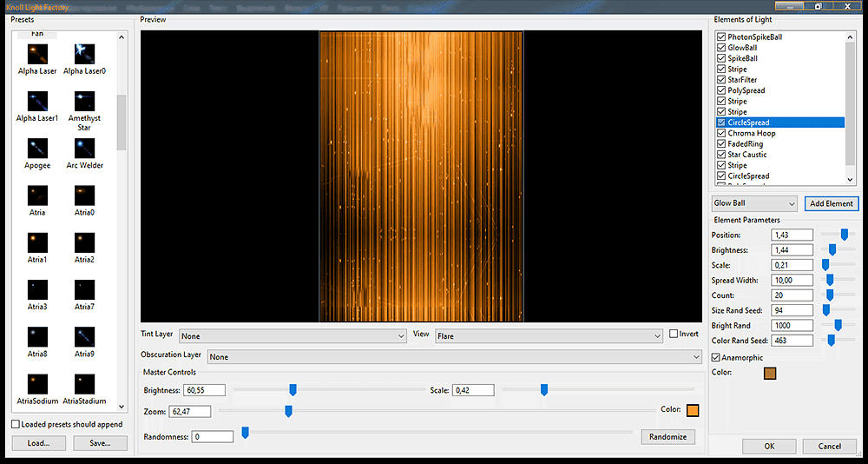Toggle the Chroma Hoop checkbox
Image resolution: width=868 pixels, height=464 pixels.
(x=721, y=133)
